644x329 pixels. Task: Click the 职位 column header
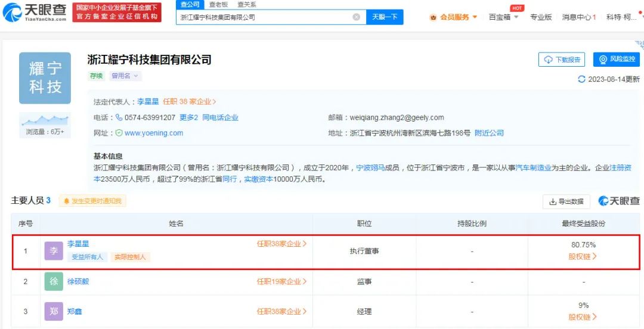click(364, 224)
